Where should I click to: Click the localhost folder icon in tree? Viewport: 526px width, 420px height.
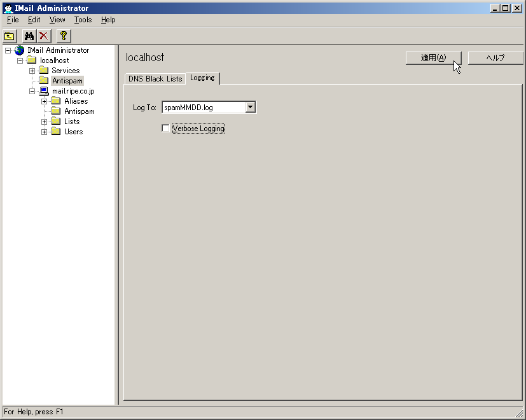[32, 60]
